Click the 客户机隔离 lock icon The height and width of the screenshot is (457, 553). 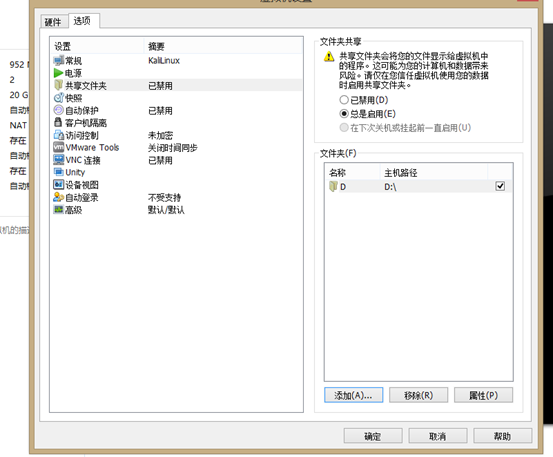click(58, 122)
